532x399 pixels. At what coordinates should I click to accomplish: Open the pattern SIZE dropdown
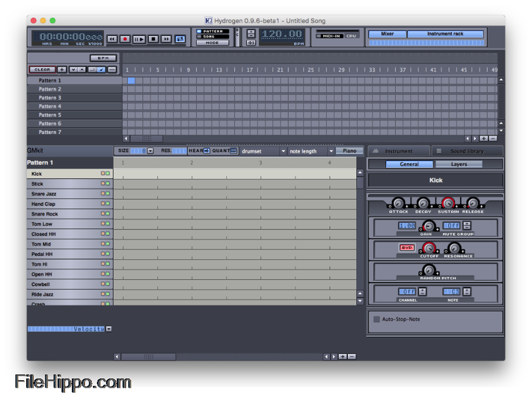click(x=150, y=151)
